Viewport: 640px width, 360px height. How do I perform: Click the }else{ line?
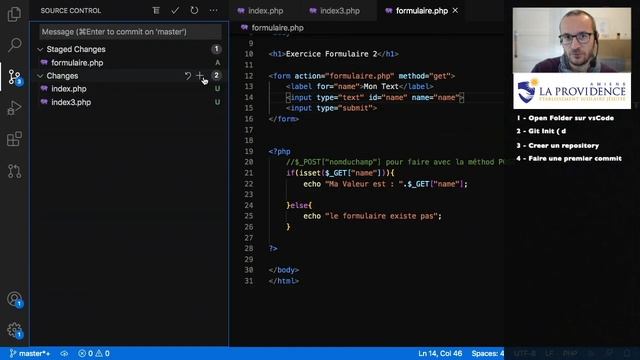coord(299,205)
